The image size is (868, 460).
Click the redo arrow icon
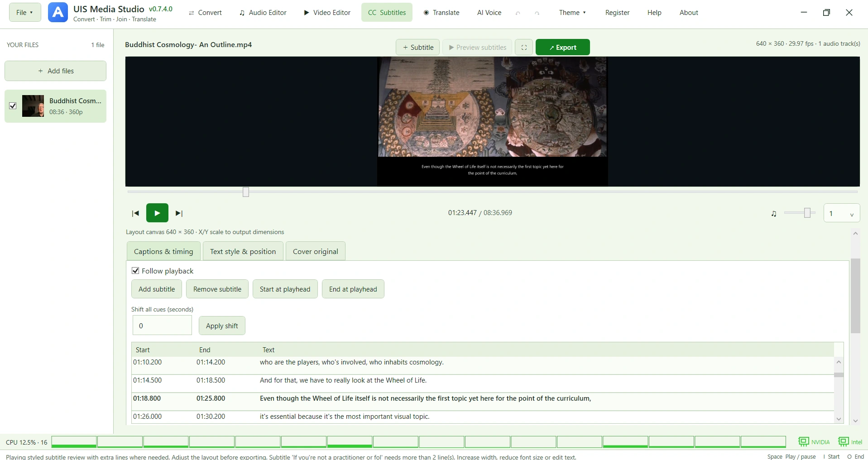click(x=537, y=13)
